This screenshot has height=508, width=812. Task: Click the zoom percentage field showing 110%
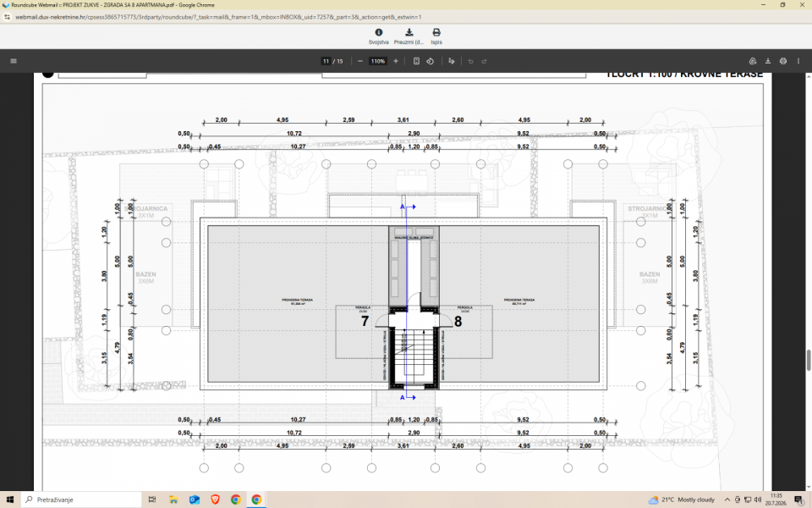(x=378, y=61)
